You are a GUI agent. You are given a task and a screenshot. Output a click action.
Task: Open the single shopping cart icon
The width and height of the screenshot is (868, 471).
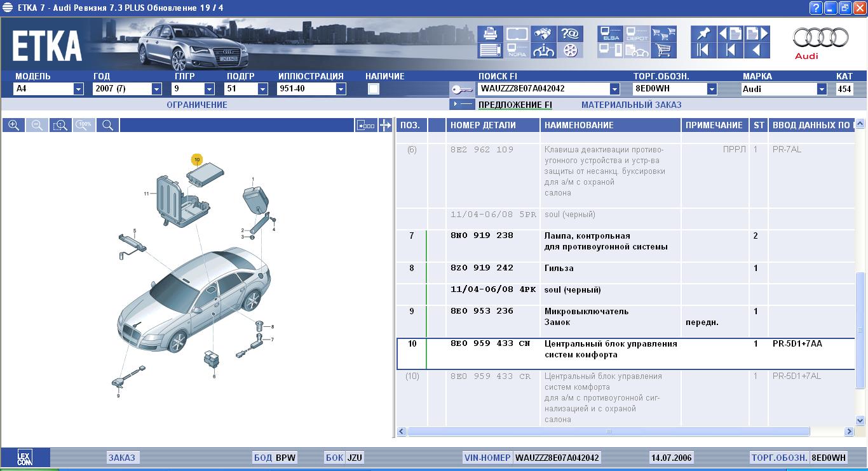pos(663,50)
